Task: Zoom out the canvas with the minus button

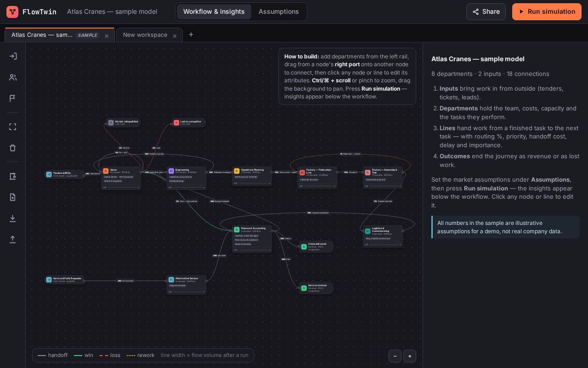Action: (x=395, y=356)
